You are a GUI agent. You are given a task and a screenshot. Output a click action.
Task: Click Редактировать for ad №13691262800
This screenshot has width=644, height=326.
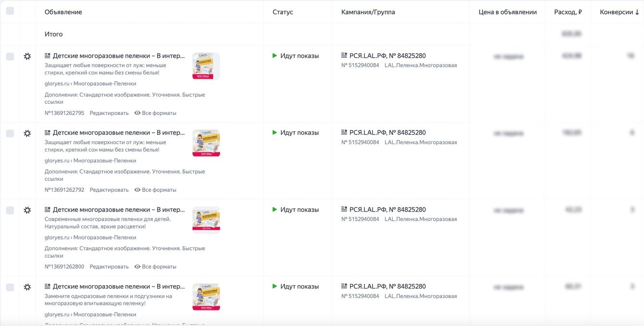click(109, 267)
